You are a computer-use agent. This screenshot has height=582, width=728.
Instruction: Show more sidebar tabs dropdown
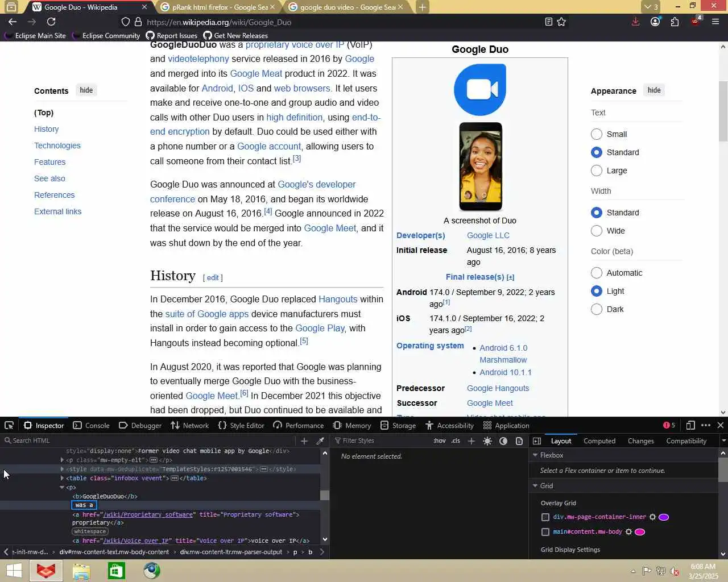point(723,440)
